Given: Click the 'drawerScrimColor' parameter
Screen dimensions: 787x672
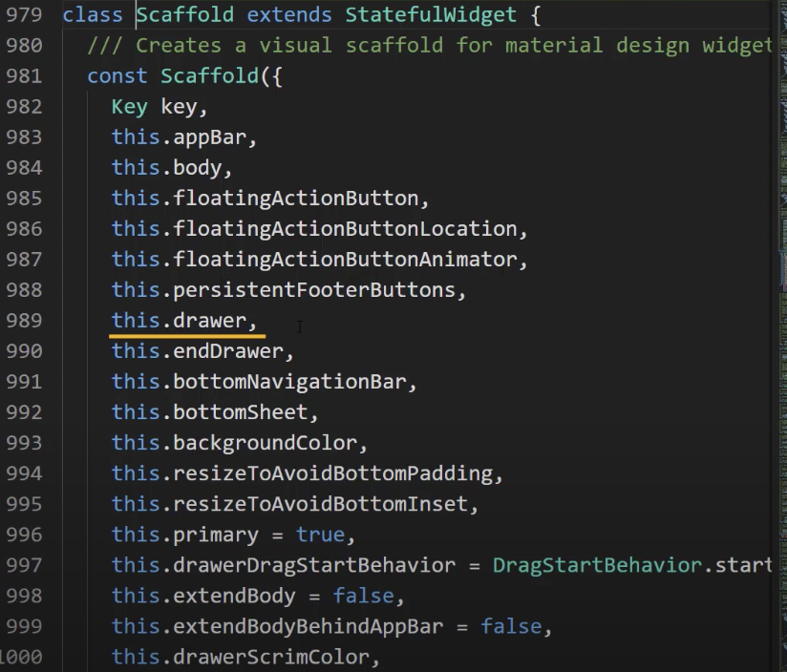Looking at the screenshot, I should 271,658.
